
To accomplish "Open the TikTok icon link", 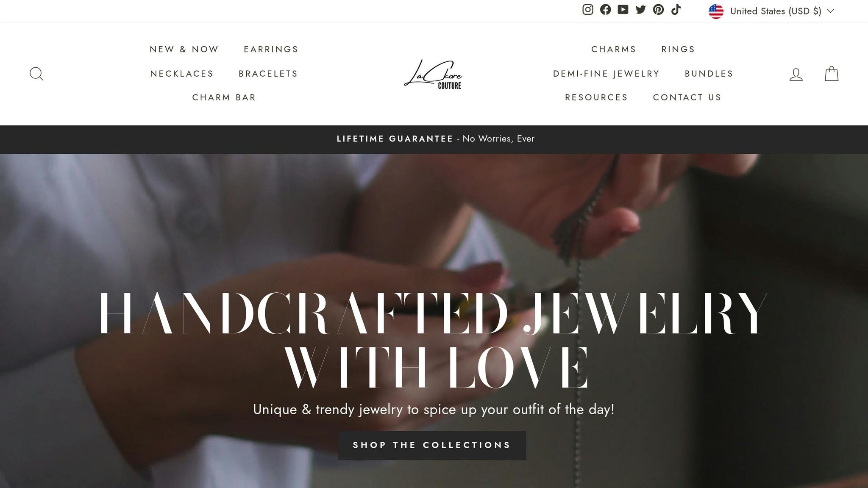I will pos(676,10).
